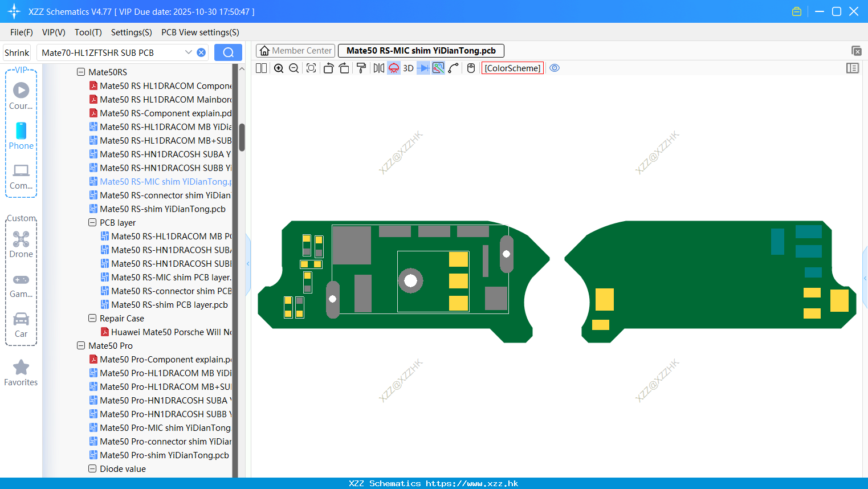Image resolution: width=868 pixels, height=489 pixels.
Task: Open Huawei Mate50 Porsche repair case
Action: tap(166, 332)
